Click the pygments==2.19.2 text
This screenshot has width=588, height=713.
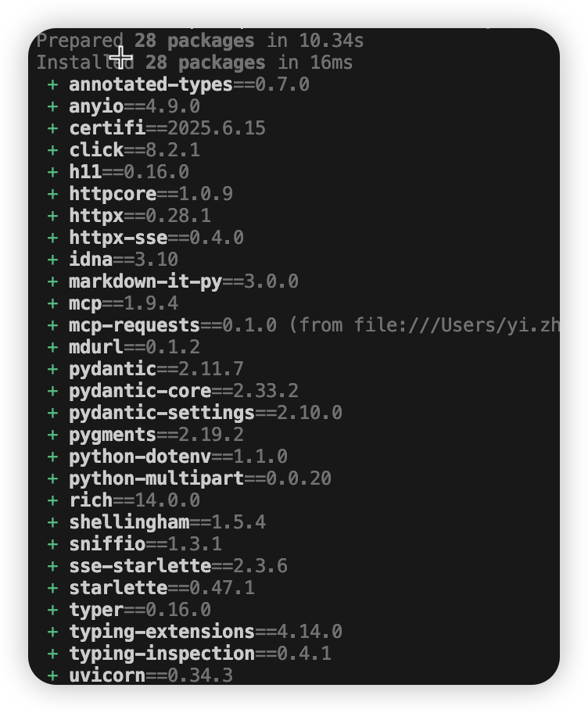[x=156, y=435]
